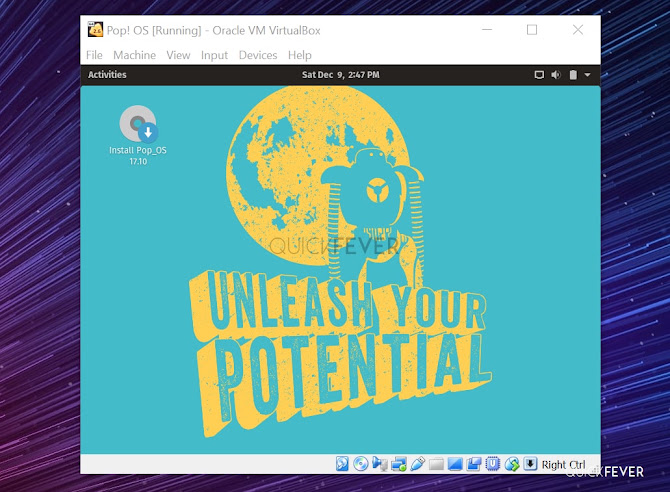Viewport: 670px width, 492px height.
Task: Click the display status icon
Action: click(x=455, y=464)
